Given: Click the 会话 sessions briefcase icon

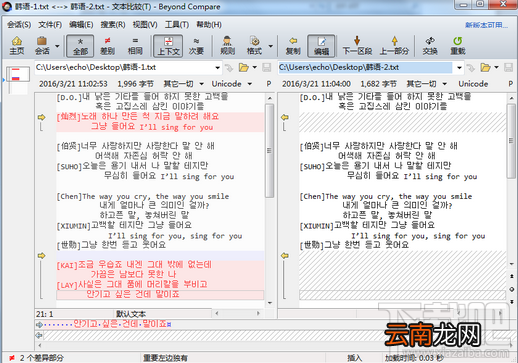Looking at the screenshot, I should click(x=42, y=41).
